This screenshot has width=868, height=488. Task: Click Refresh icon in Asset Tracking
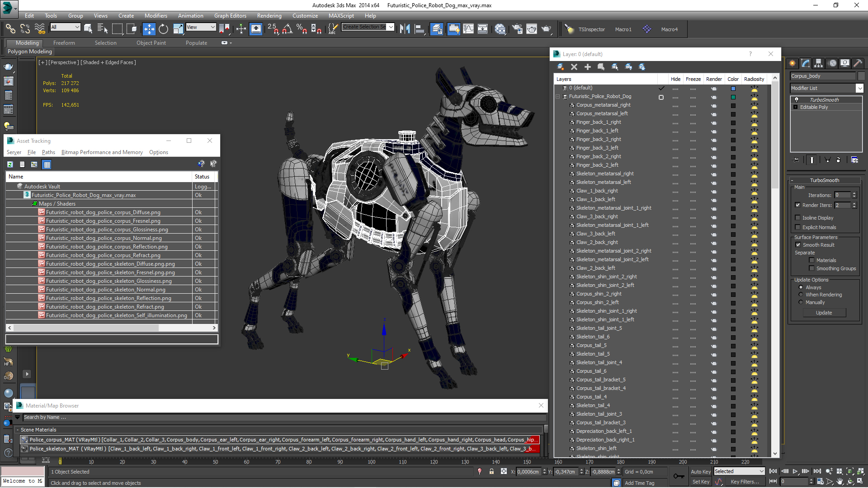[10, 164]
